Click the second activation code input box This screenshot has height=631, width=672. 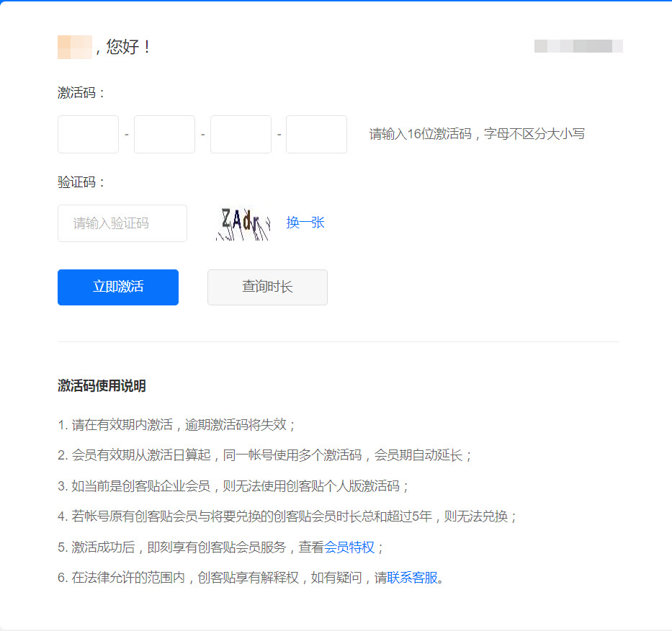tap(164, 134)
